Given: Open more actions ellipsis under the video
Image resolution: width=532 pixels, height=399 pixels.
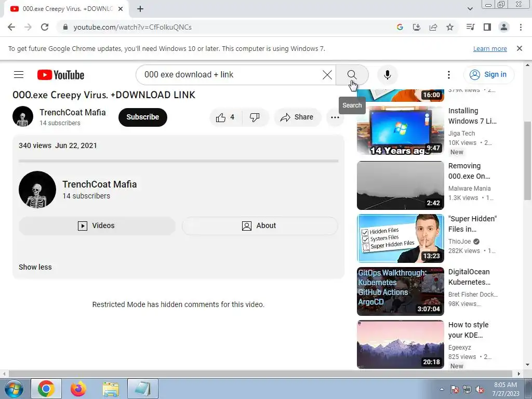Looking at the screenshot, I should 335,117.
